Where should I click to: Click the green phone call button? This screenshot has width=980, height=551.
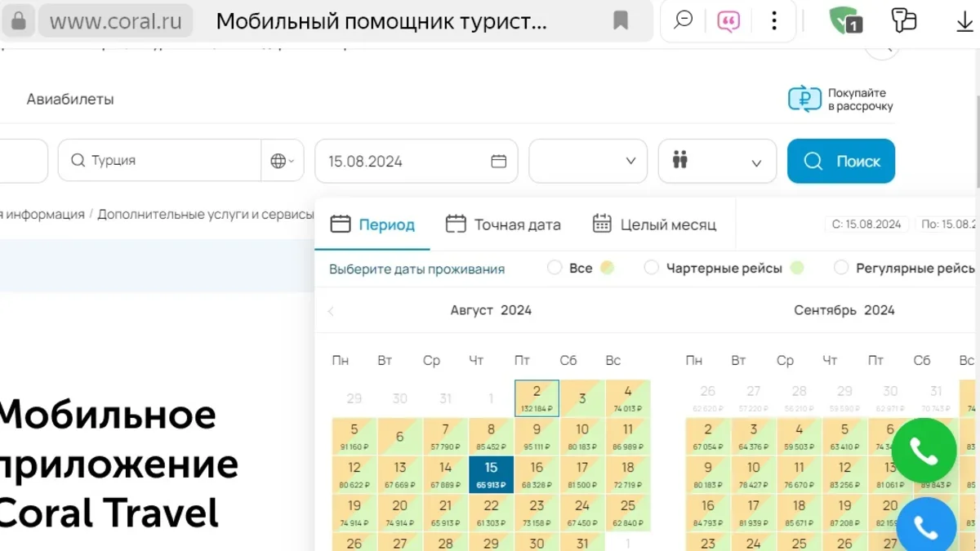(924, 451)
